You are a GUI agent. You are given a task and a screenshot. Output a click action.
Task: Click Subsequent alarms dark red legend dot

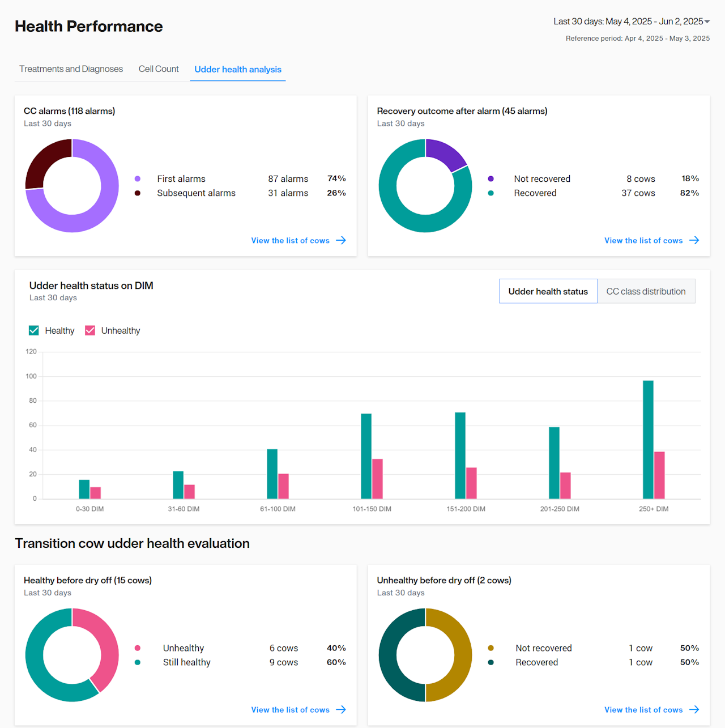(x=138, y=193)
